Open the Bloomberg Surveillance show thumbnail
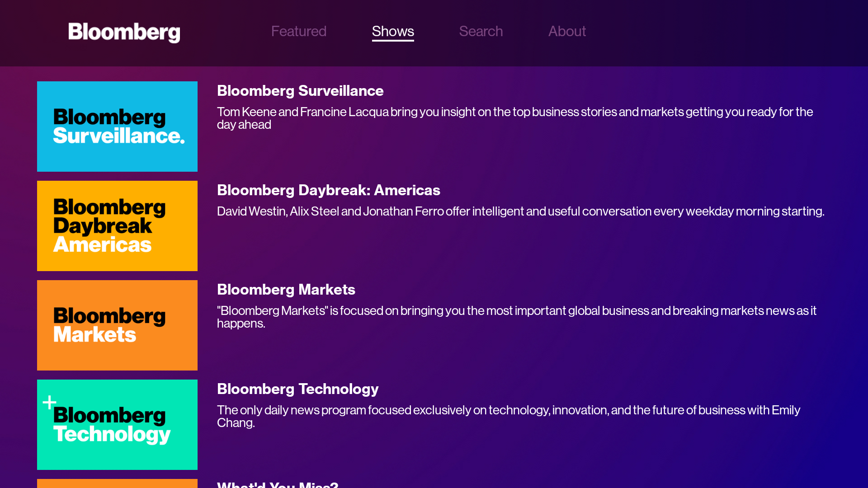 (117, 126)
